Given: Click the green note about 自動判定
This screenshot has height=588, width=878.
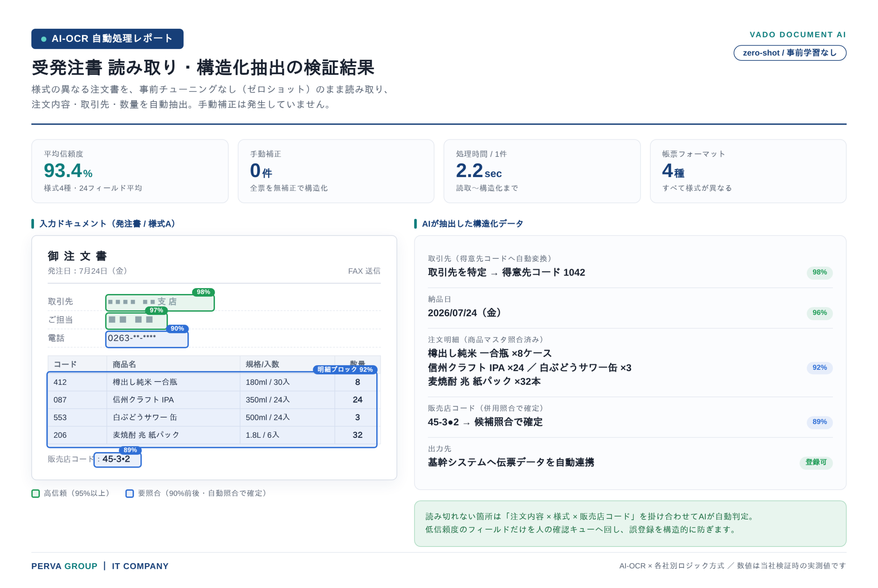Looking at the screenshot, I should 630,524.
